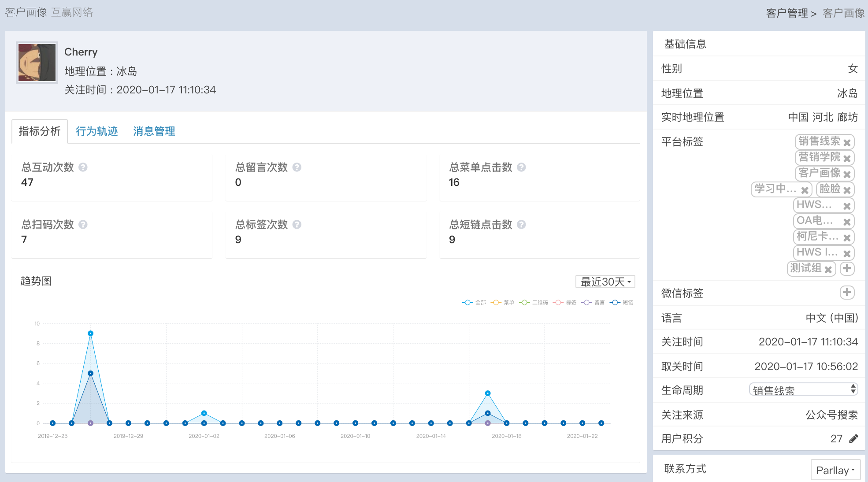Toggle the 短链 series in chart legend
Viewport: 868px width, 482px height.
click(622, 302)
